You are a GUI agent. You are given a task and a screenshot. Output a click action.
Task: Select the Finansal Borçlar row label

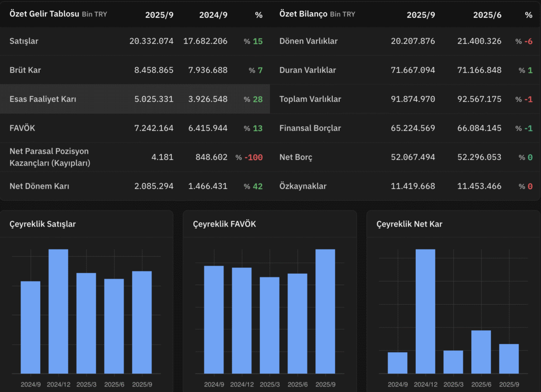(310, 128)
